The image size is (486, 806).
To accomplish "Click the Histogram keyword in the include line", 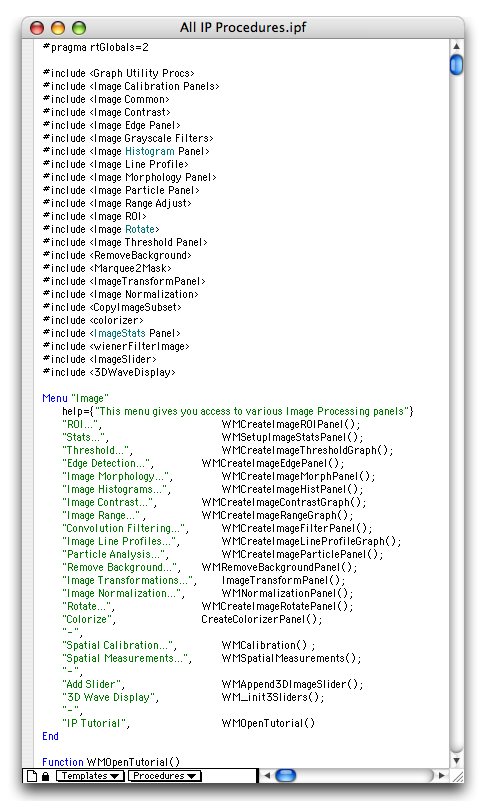I will [150, 151].
